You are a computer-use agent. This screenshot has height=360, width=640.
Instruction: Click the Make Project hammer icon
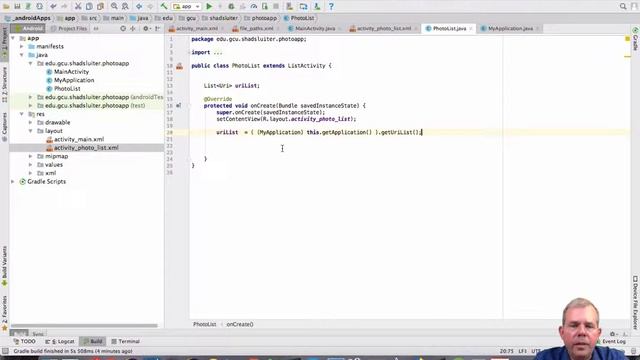click(164, 7)
